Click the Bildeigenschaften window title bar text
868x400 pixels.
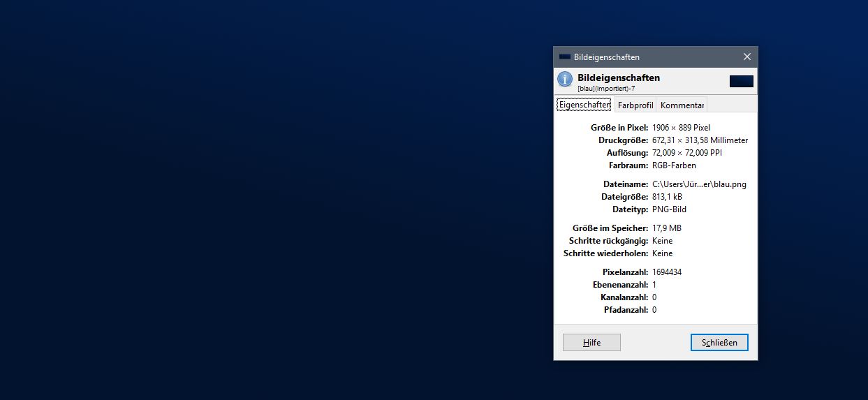(607, 57)
